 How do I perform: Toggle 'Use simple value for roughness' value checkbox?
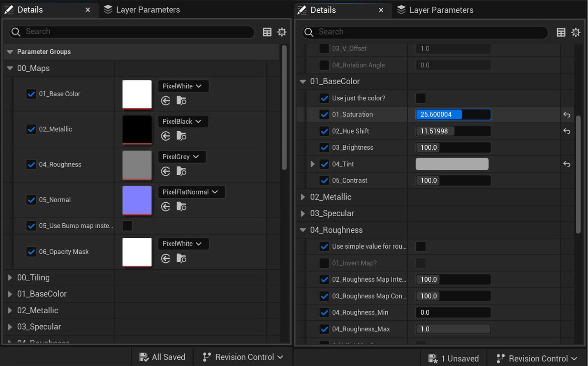pos(421,247)
